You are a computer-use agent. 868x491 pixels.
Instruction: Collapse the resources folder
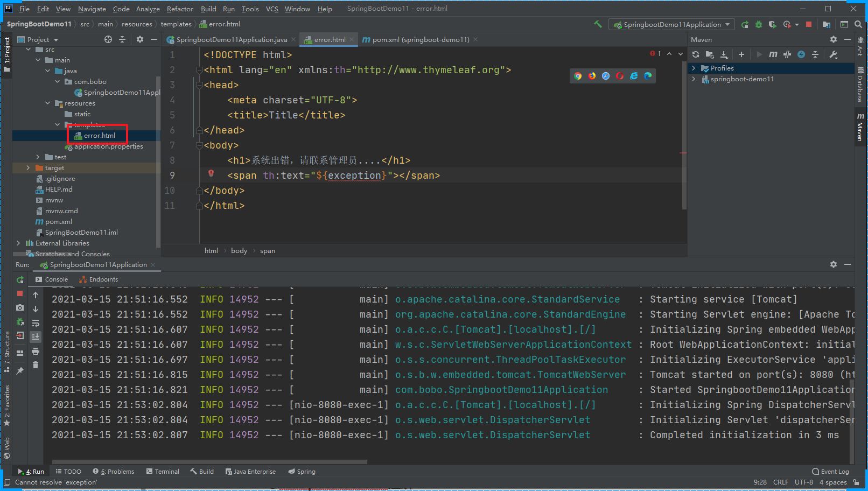click(x=47, y=103)
